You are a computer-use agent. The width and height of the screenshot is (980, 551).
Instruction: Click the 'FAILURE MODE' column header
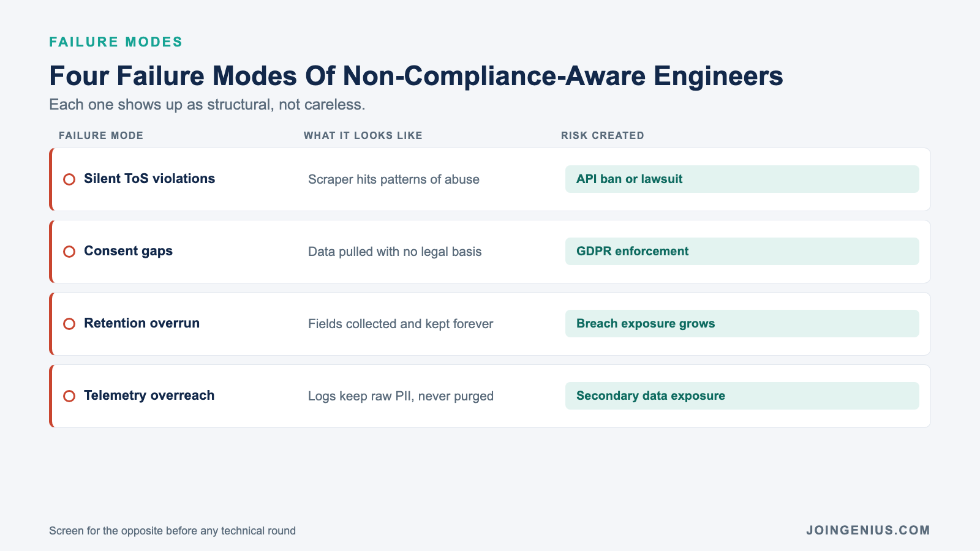coord(101,135)
